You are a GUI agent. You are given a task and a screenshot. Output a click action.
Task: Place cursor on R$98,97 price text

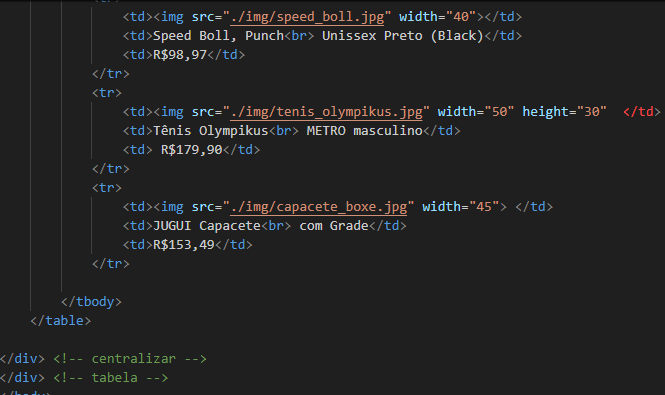click(x=180, y=55)
